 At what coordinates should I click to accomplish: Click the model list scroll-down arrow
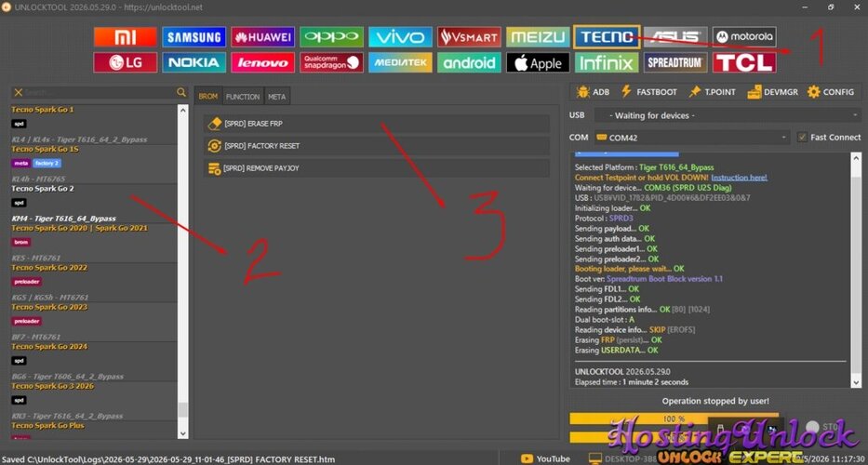pos(183,434)
